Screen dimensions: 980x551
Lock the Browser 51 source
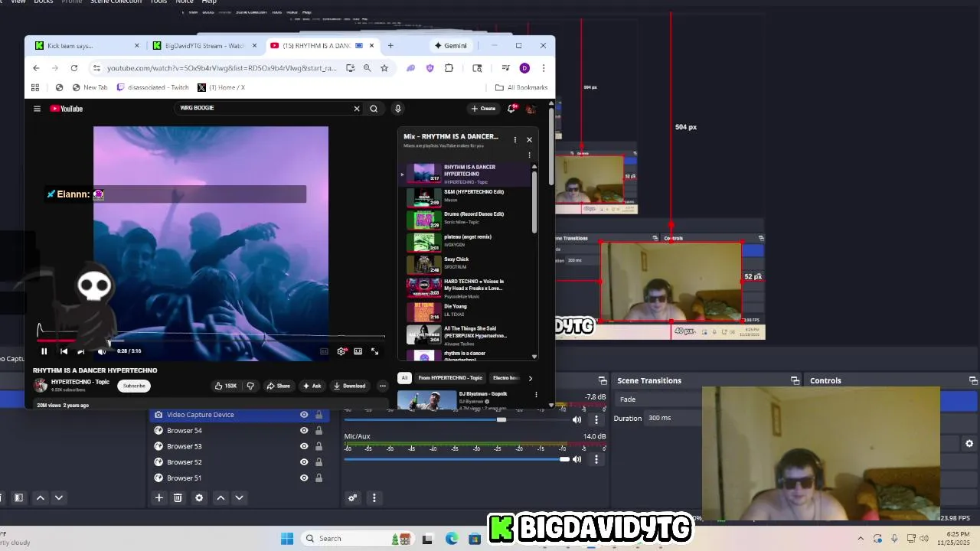pyautogui.click(x=318, y=478)
